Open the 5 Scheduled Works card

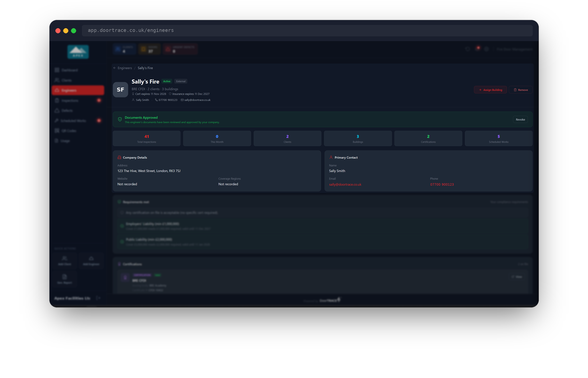[x=499, y=138]
